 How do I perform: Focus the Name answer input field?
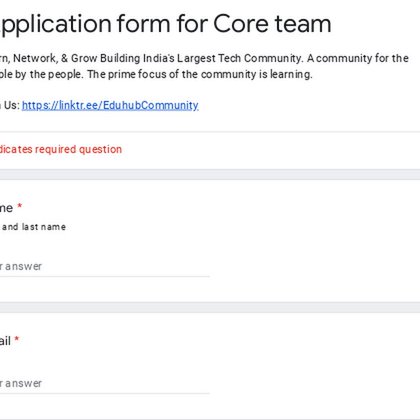pos(105,266)
